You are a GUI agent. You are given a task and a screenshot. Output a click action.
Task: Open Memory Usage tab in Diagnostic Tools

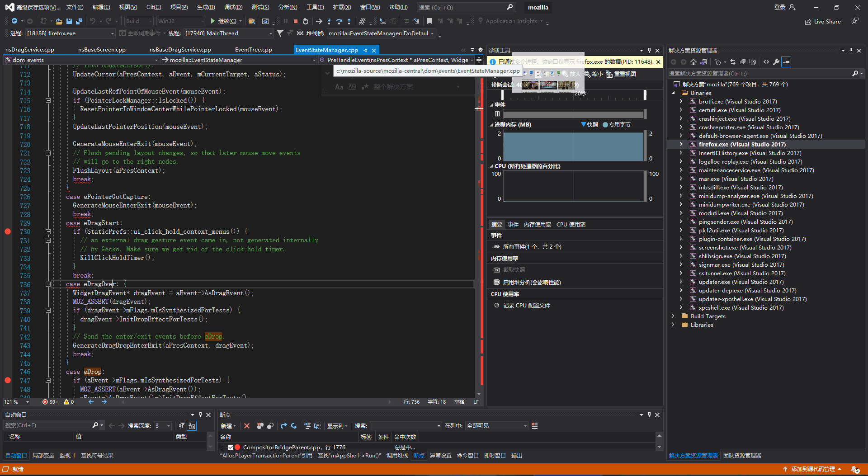538,224
